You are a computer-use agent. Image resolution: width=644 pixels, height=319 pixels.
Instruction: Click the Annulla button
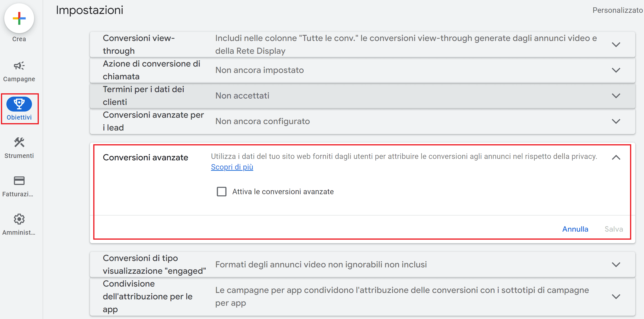575,229
